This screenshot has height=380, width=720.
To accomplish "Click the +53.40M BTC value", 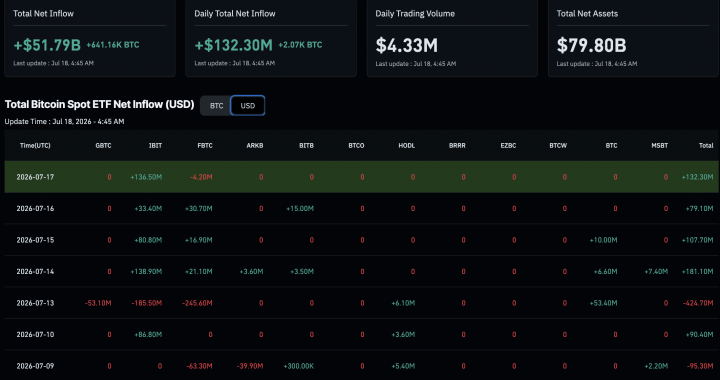I will [x=603, y=303].
